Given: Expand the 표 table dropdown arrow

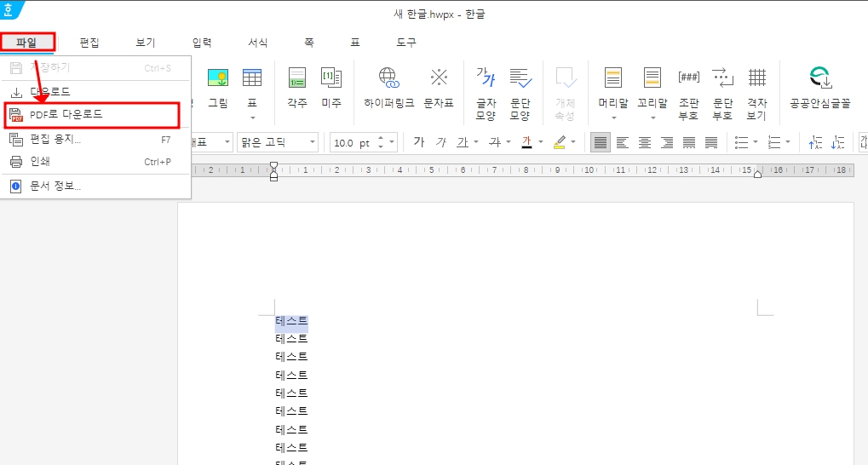Looking at the screenshot, I should (x=252, y=118).
